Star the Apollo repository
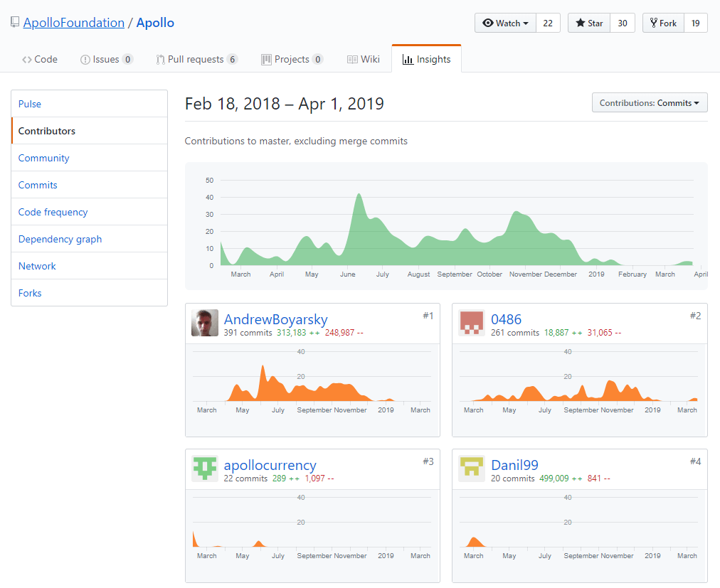 (x=588, y=23)
